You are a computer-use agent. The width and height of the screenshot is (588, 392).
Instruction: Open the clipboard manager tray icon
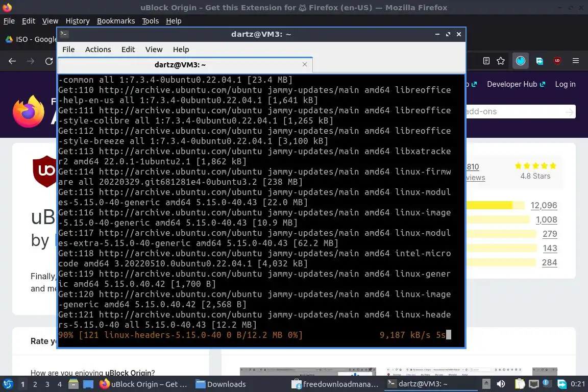[520, 384]
